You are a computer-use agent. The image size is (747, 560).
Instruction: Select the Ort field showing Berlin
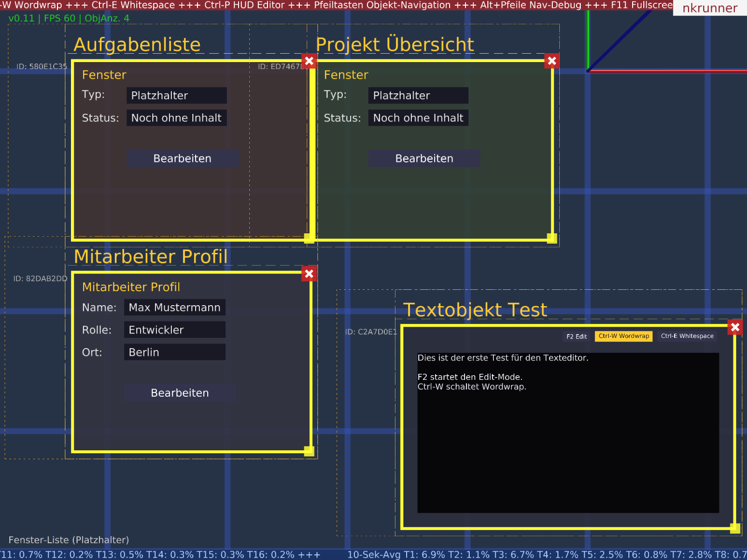pyautogui.click(x=175, y=352)
